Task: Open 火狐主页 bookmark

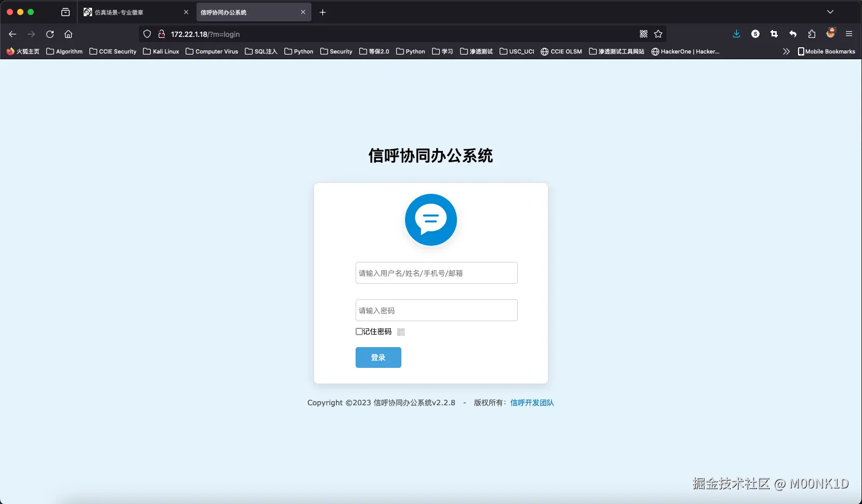Action: tap(23, 51)
